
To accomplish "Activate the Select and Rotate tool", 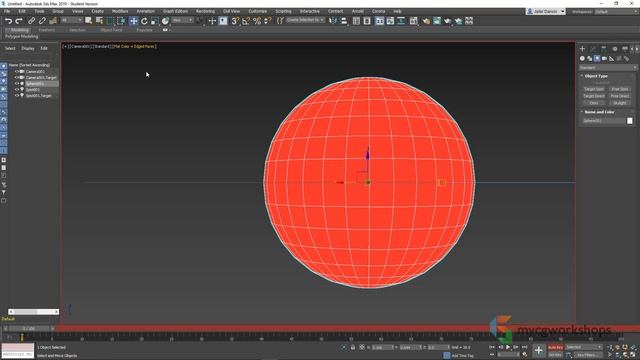I will (x=144, y=21).
